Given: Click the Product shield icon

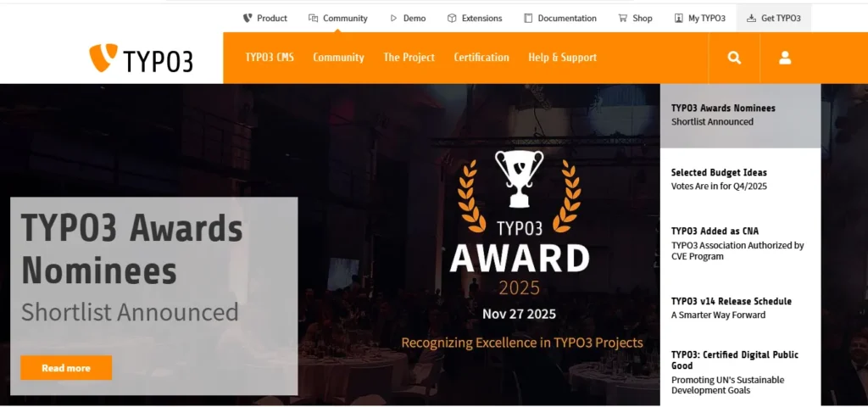Looking at the screenshot, I should pos(248,18).
